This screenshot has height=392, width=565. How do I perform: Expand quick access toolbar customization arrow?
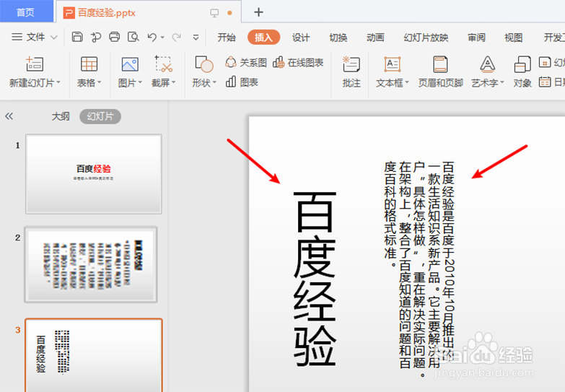point(196,38)
